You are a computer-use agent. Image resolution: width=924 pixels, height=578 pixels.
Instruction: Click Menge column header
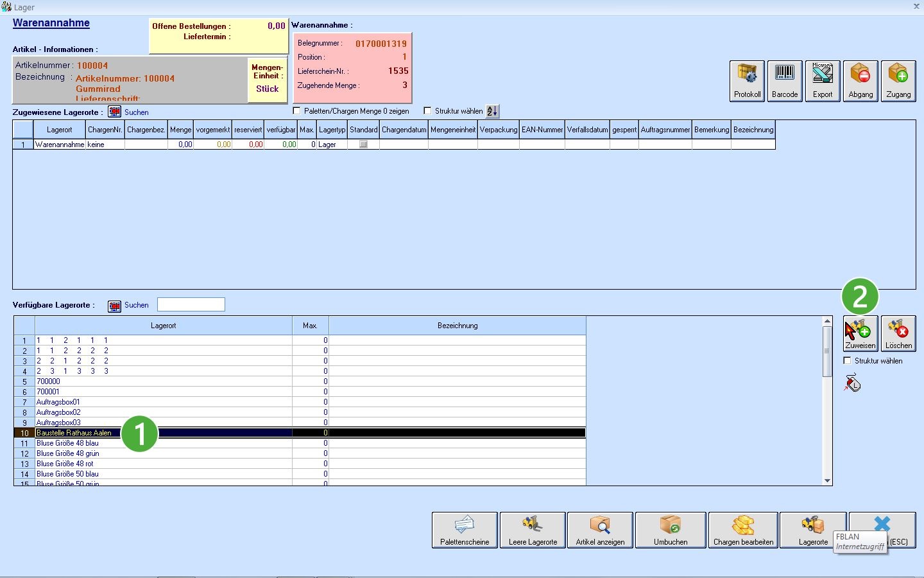coord(181,130)
